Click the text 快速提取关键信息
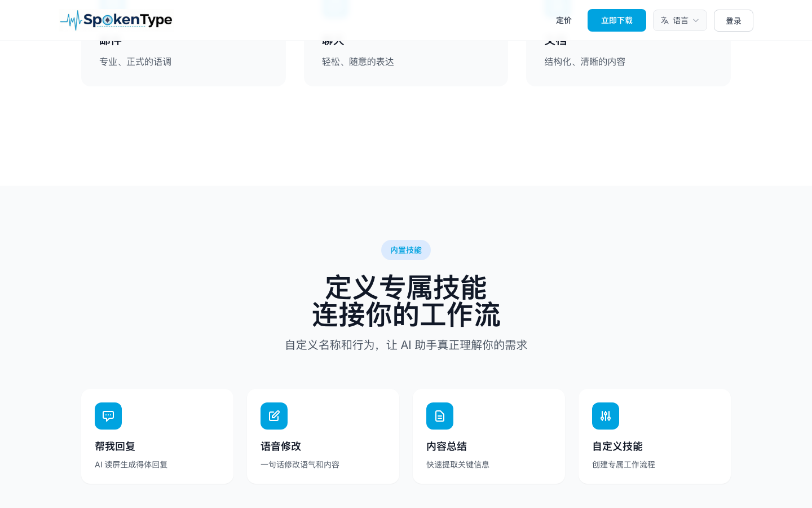812x508 pixels. point(458,465)
